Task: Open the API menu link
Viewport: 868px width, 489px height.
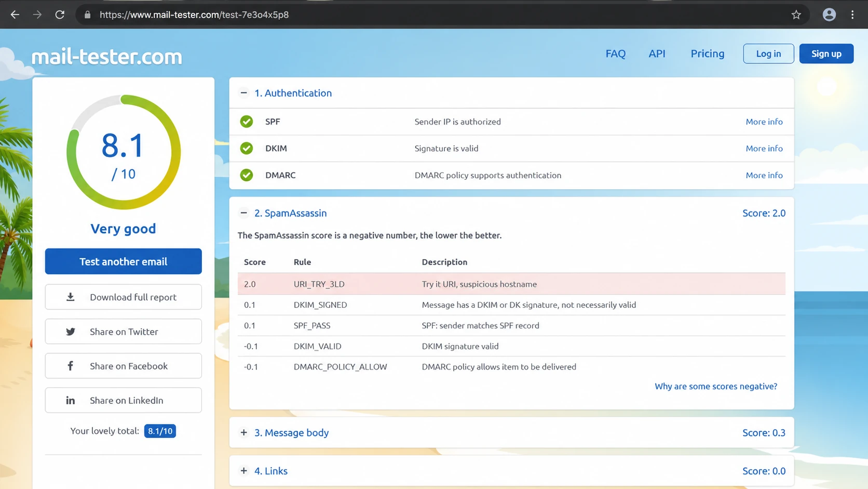Action: [657, 54]
